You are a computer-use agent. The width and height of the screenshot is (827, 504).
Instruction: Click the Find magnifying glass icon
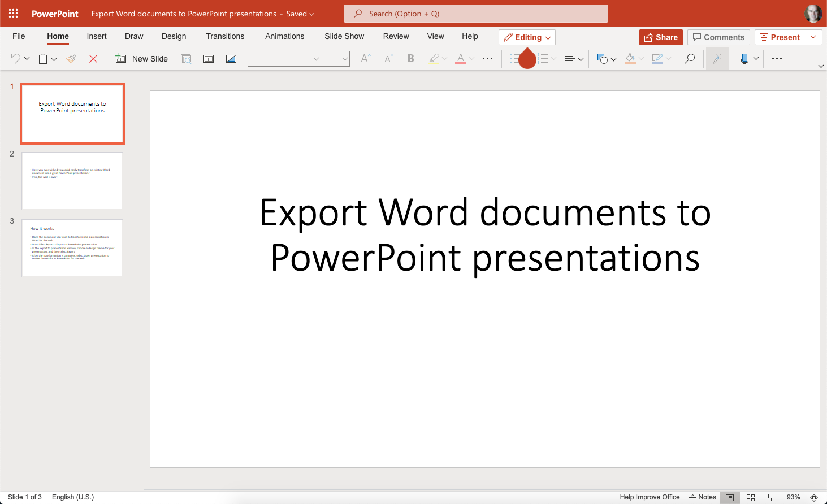point(690,59)
